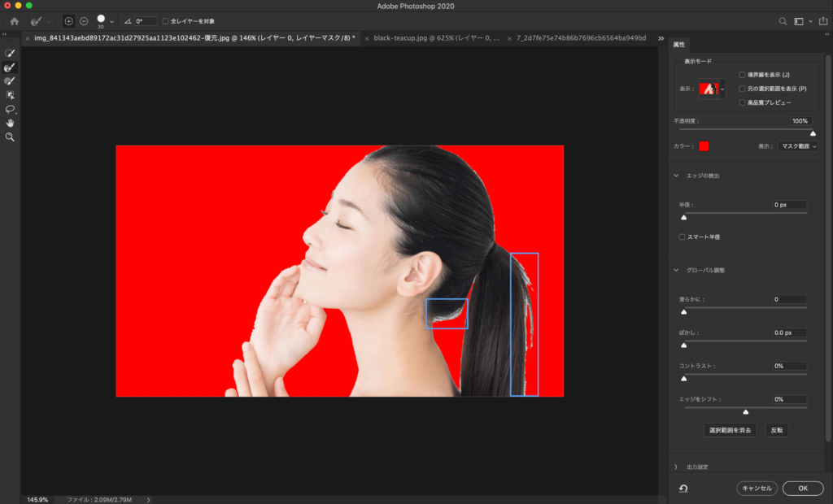This screenshot has width=833, height=504.
Task: Click the エッジをシフト slider handle
Action: point(746,411)
